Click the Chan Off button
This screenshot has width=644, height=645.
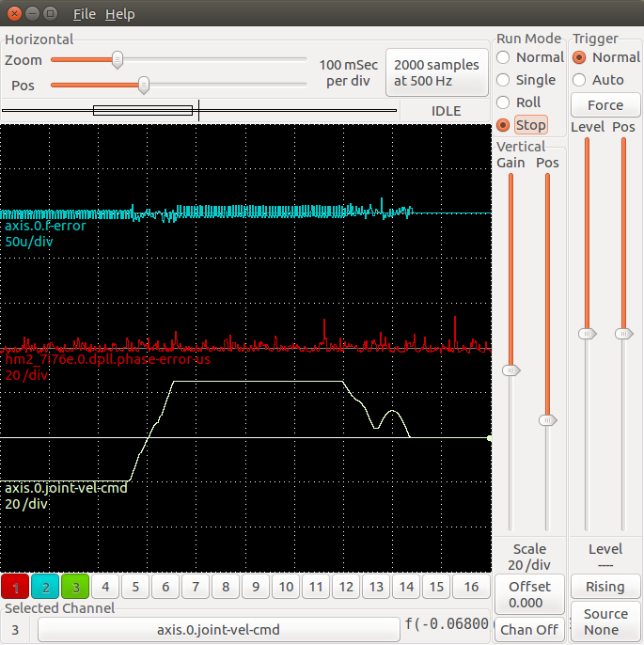[x=529, y=630]
